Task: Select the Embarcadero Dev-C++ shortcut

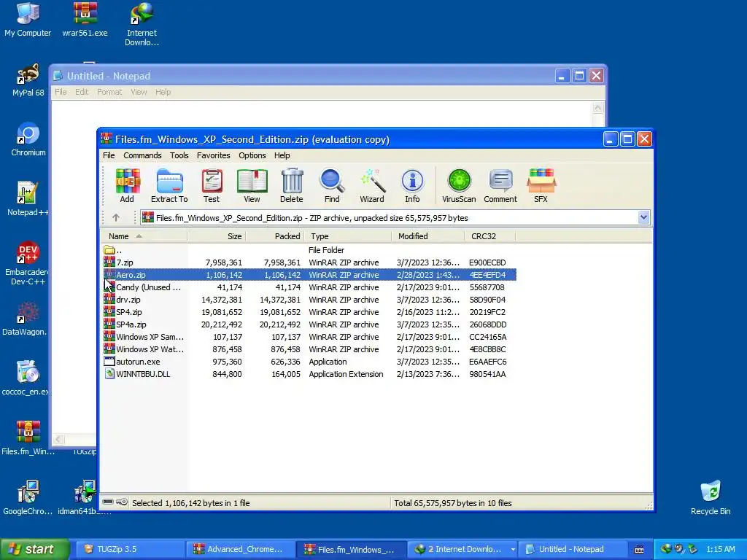Action: tap(27, 263)
